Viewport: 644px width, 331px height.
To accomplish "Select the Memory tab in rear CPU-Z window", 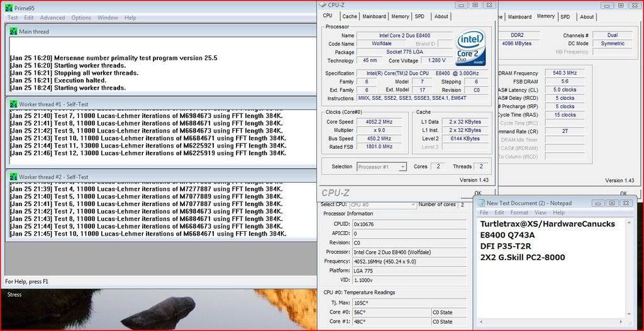I will pyautogui.click(x=546, y=16).
